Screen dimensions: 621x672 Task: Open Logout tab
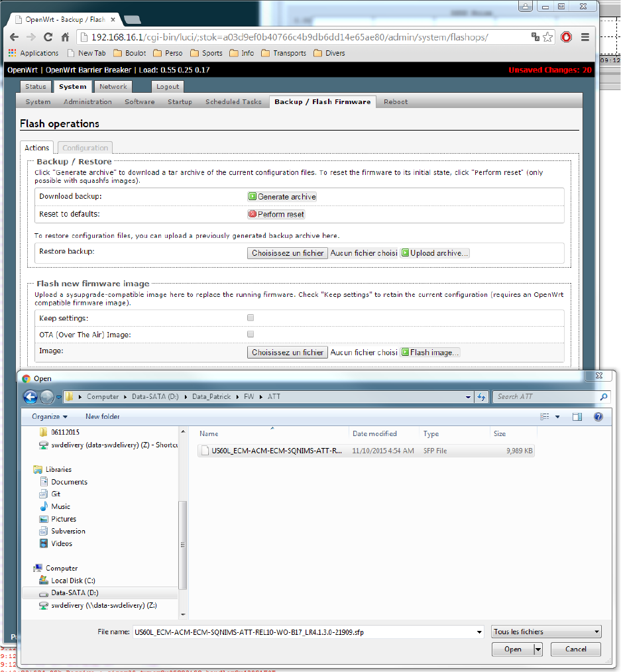pyautogui.click(x=168, y=87)
